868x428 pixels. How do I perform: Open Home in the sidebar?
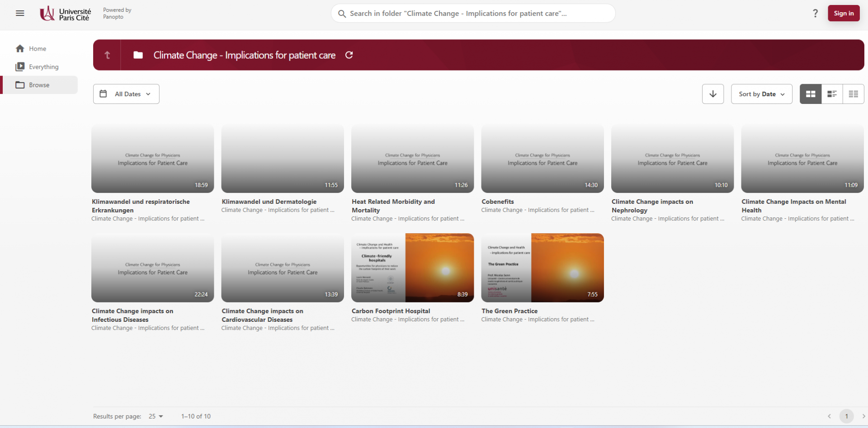coord(37,49)
